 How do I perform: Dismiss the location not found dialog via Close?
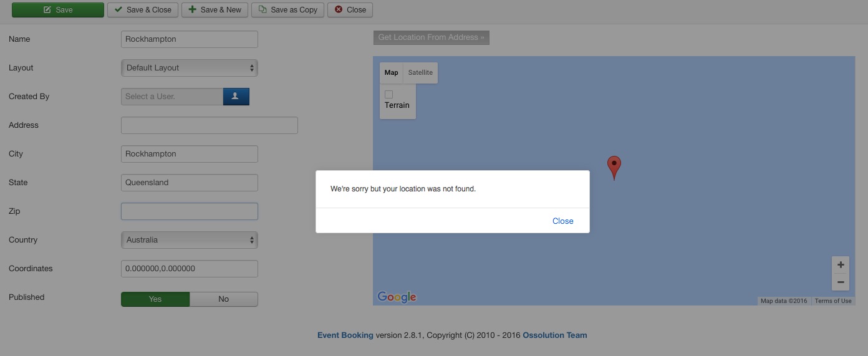tap(562, 221)
